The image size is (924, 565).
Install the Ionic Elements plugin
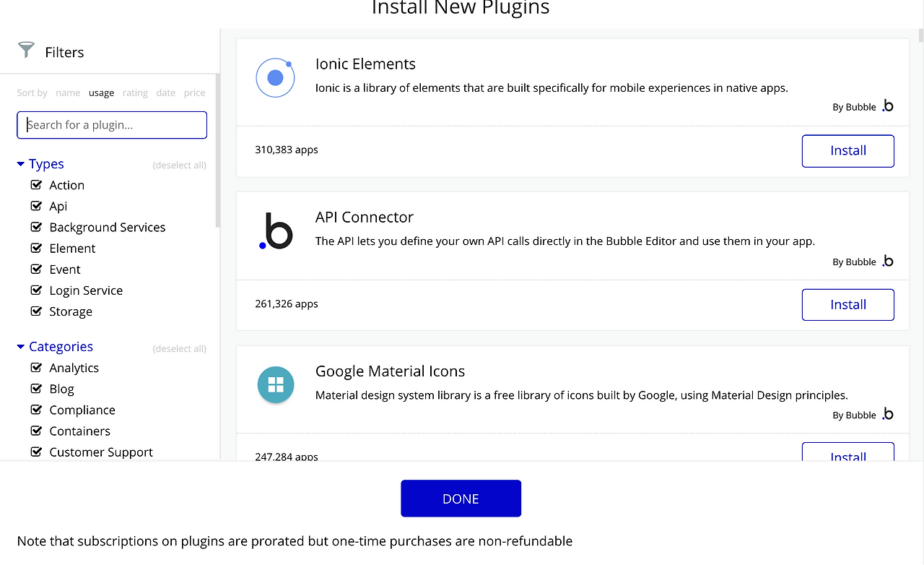pos(848,150)
